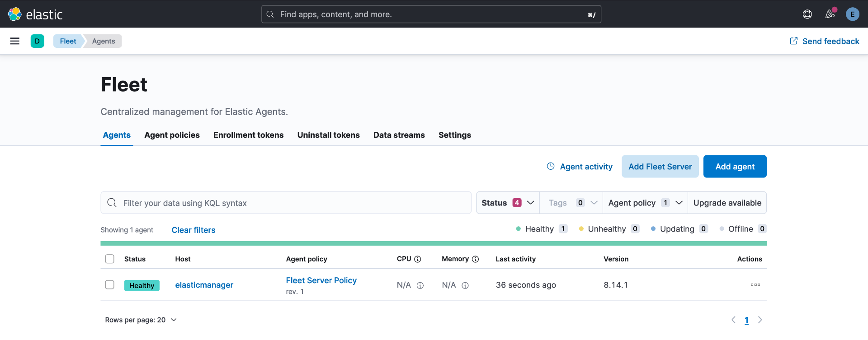The height and width of the screenshot is (340, 868).
Task: Click the Offline count indicator
Action: point(743,229)
